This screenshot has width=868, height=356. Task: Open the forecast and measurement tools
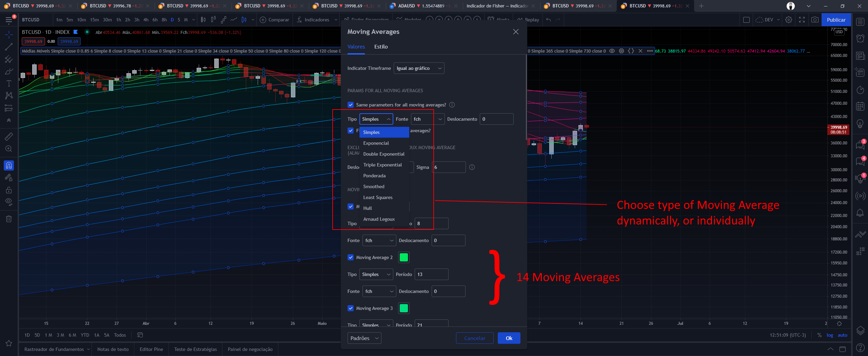coord(9,108)
